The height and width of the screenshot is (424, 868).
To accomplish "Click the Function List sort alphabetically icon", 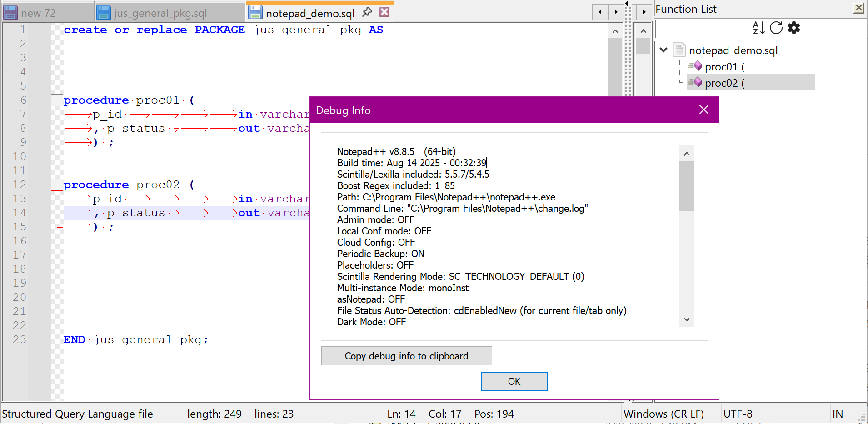I will 758,28.
